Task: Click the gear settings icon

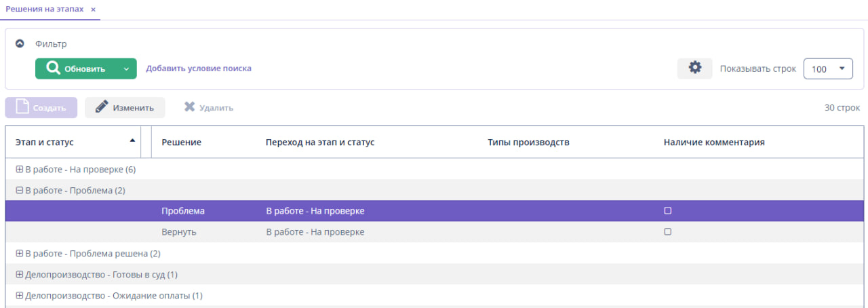Action: [694, 68]
